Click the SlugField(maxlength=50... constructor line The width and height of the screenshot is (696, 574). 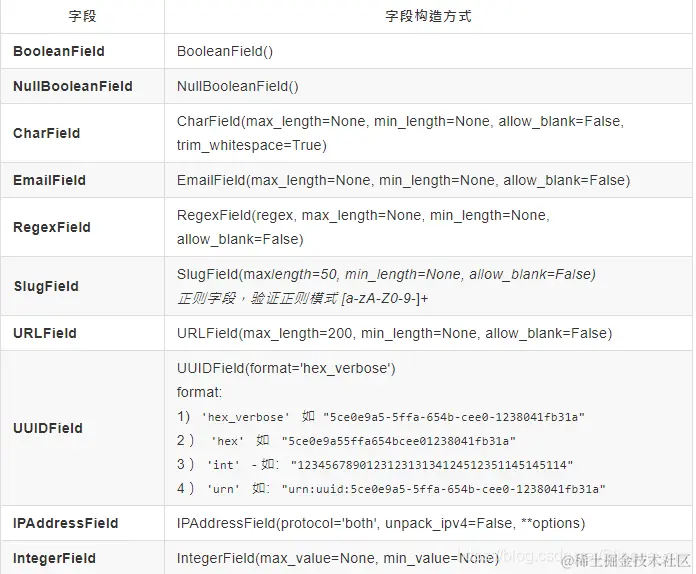[x=386, y=274]
